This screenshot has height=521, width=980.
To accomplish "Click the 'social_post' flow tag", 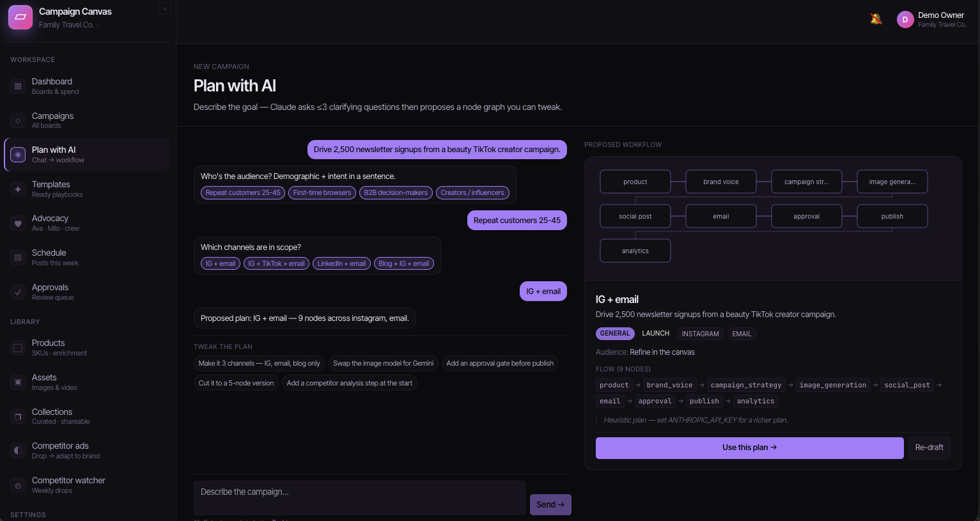I will 907,385.
